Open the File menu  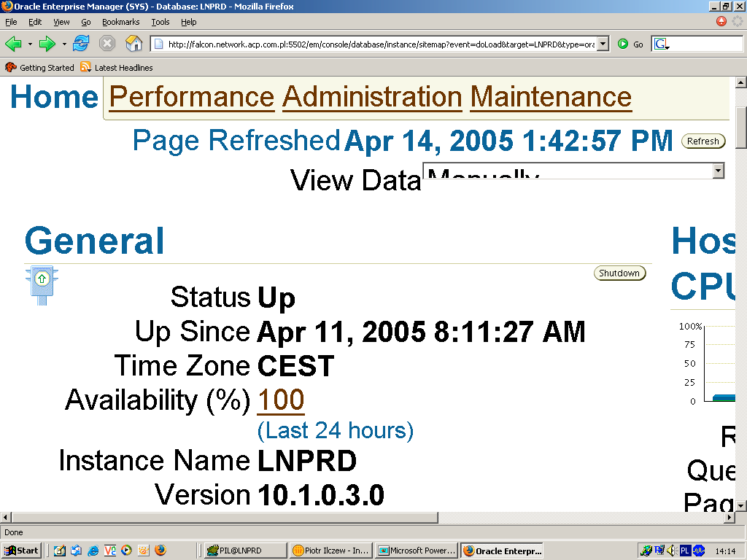pos(11,22)
